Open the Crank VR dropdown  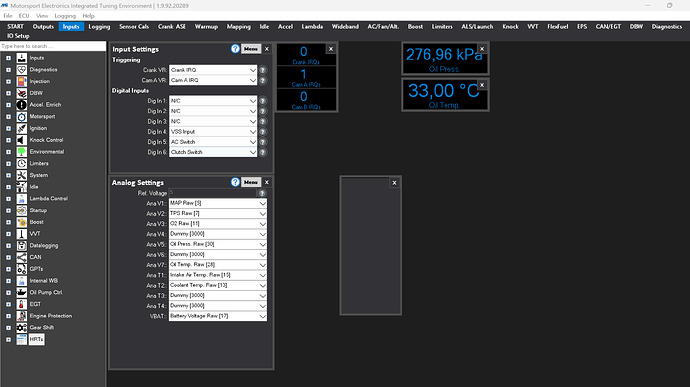click(213, 70)
